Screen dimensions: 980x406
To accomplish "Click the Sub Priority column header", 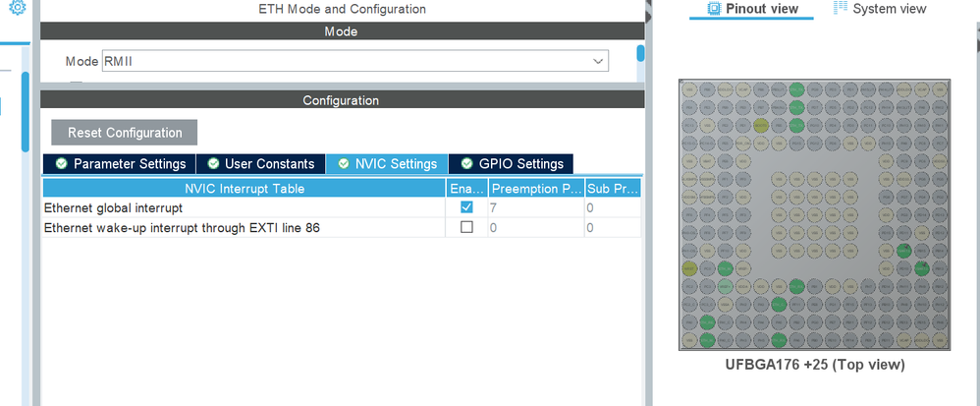I will [x=613, y=189].
